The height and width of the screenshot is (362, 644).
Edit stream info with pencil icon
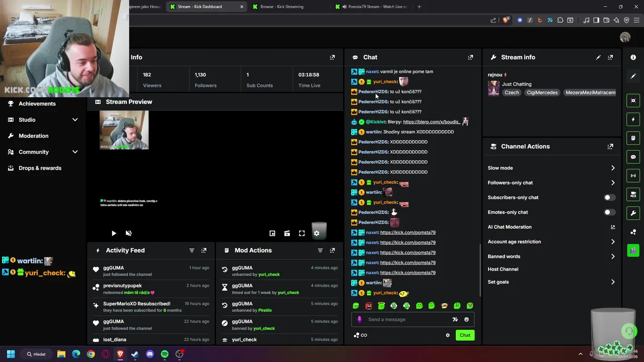click(x=598, y=57)
